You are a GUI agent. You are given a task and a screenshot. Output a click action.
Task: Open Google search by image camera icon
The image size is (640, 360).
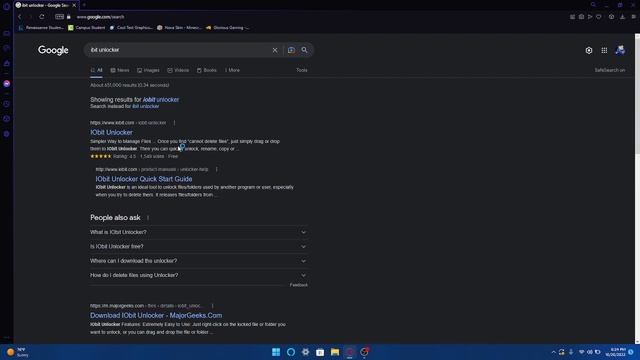291,50
